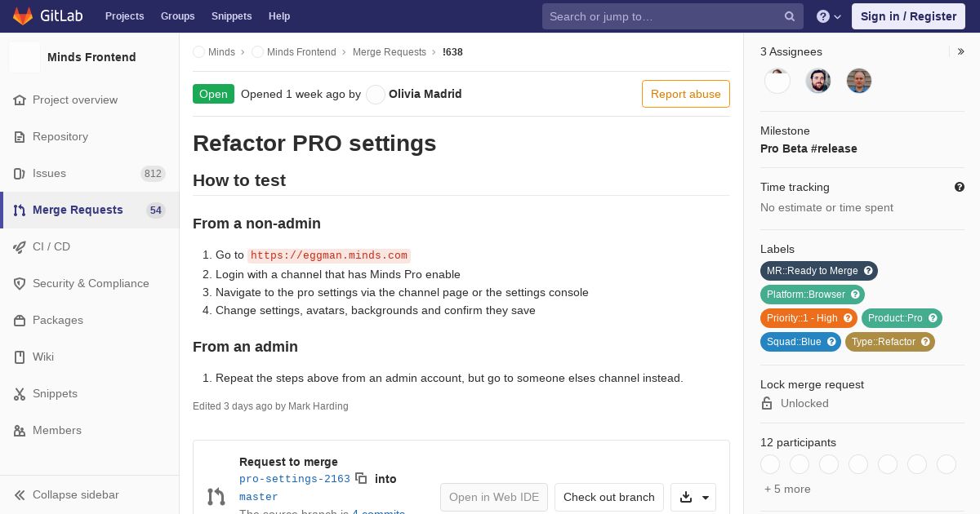
Task: Click the Collapse sidebar chevrons icon
Action: click(x=20, y=494)
